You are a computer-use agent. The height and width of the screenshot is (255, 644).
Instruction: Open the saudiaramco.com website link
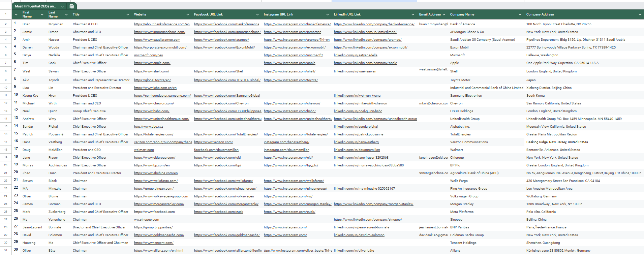coord(157,40)
